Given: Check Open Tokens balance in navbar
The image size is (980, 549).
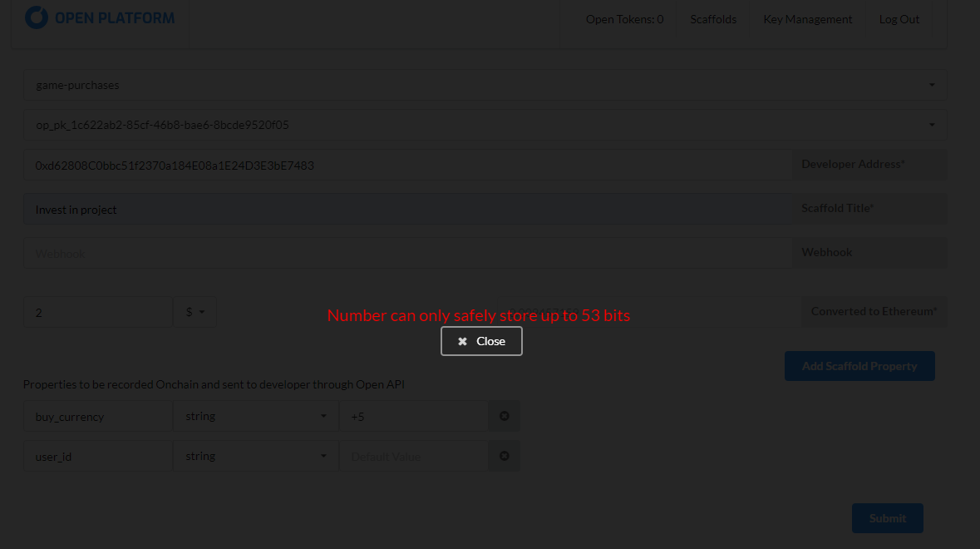Looking at the screenshot, I should click(624, 18).
